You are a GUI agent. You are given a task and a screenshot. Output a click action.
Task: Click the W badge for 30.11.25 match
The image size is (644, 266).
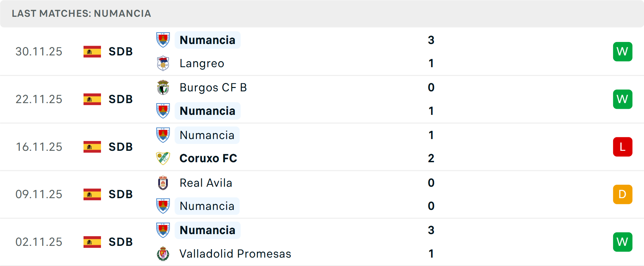(x=622, y=52)
